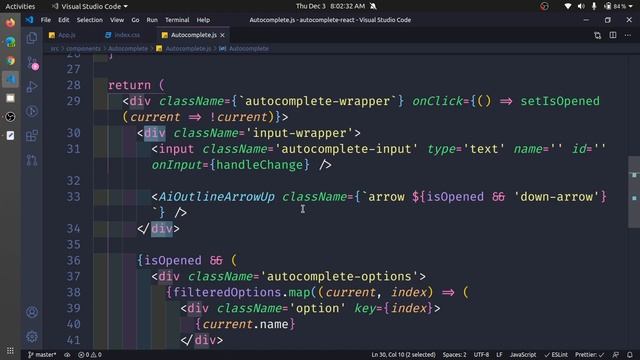Screen dimensions: 640x360
Task: Open the volume indicator in system tray
Action: tap(581, 6)
